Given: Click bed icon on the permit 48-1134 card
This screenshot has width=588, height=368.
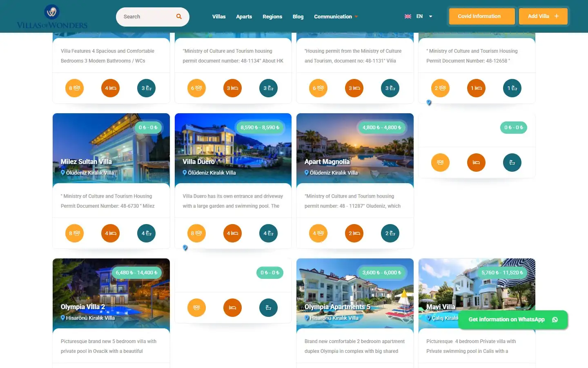Looking at the screenshot, I should click(x=232, y=88).
